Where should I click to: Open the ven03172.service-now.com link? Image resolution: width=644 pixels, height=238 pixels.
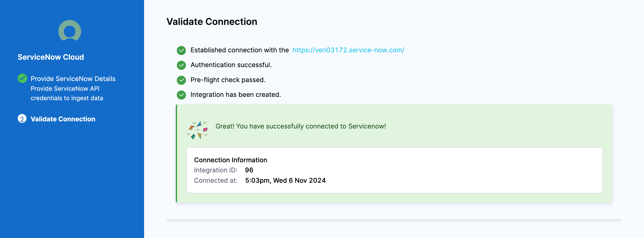tap(348, 50)
